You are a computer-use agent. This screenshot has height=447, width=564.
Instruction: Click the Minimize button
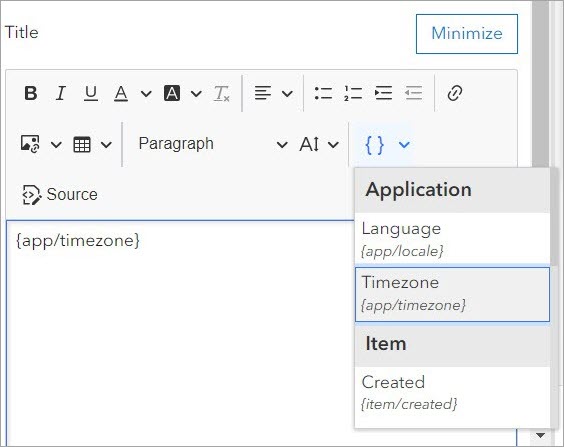tap(467, 34)
